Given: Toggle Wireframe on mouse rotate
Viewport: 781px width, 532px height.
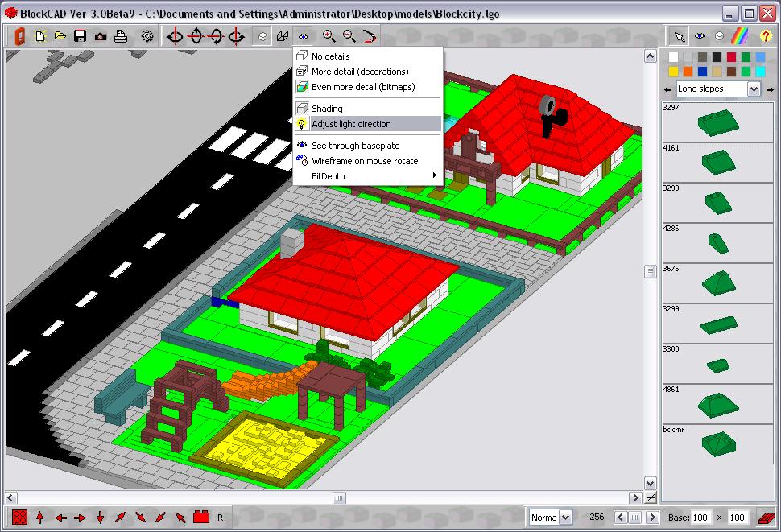Looking at the screenshot, I should 368,161.
